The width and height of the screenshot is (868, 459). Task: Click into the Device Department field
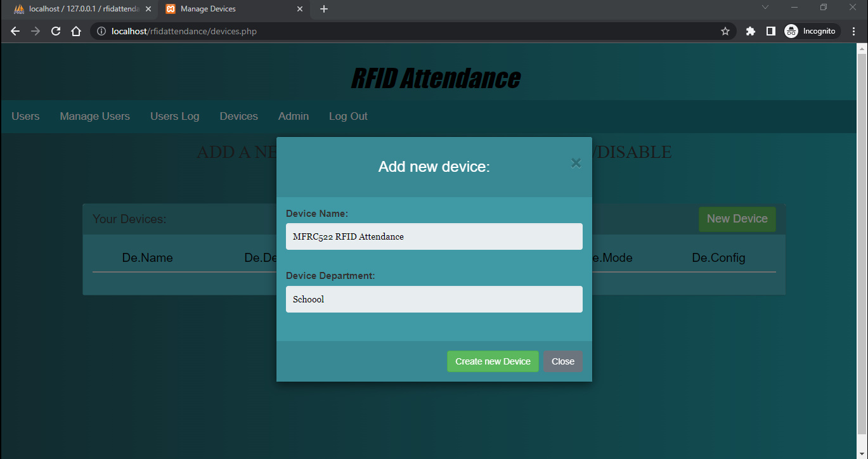click(x=434, y=299)
